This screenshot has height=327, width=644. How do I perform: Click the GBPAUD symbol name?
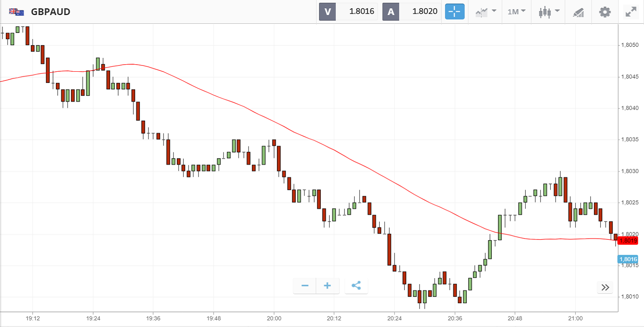50,12
